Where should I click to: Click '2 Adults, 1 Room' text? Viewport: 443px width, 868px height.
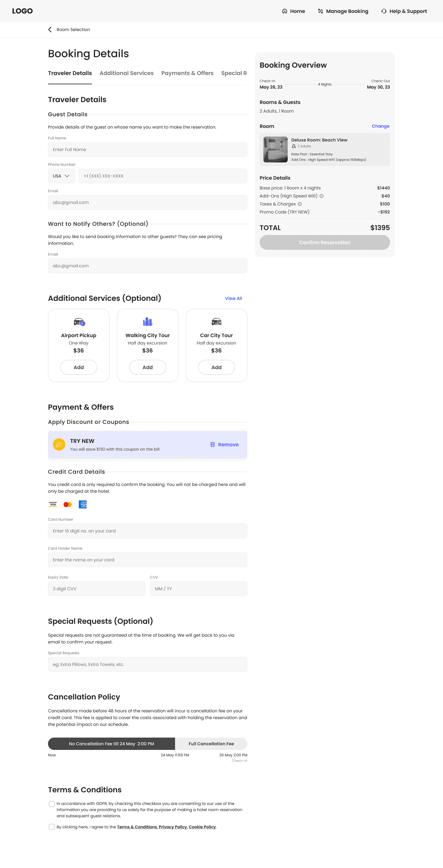coord(277,111)
